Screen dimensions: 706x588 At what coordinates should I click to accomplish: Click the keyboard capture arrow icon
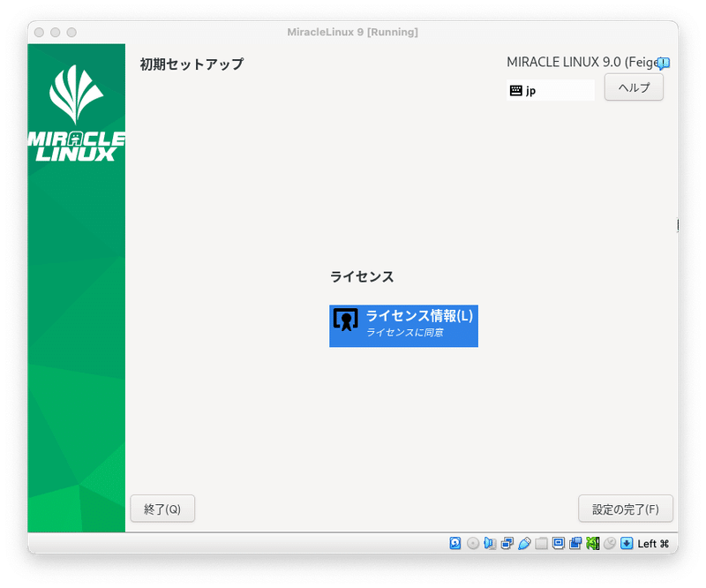click(x=627, y=543)
